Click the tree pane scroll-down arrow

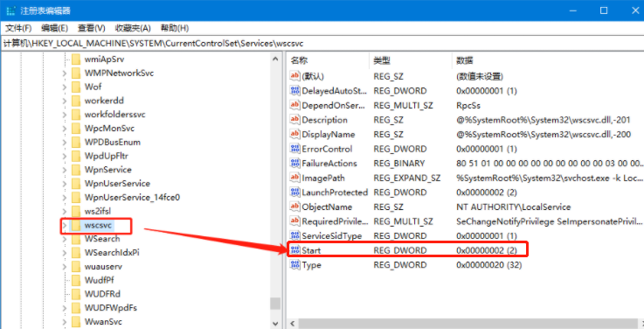pyautogui.click(x=275, y=324)
